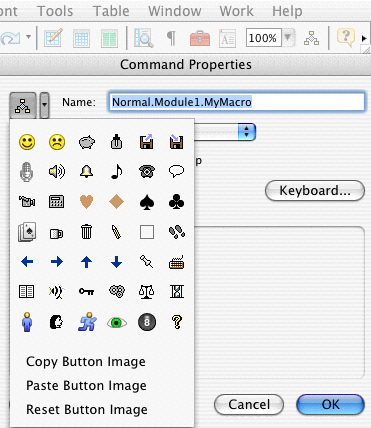The image size is (371, 428).
Task: Pick the hourglass button image
Action: [x=177, y=292]
